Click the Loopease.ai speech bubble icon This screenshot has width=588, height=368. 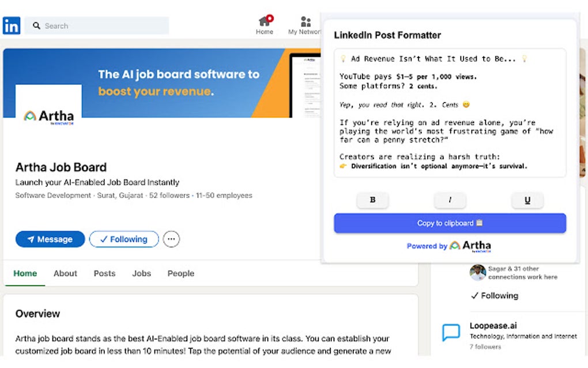coord(451,332)
